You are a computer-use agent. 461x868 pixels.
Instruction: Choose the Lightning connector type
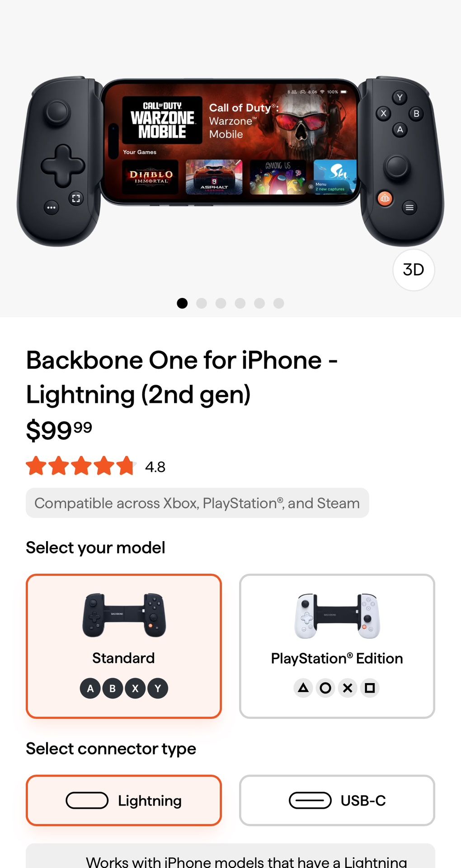pyautogui.click(x=124, y=800)
